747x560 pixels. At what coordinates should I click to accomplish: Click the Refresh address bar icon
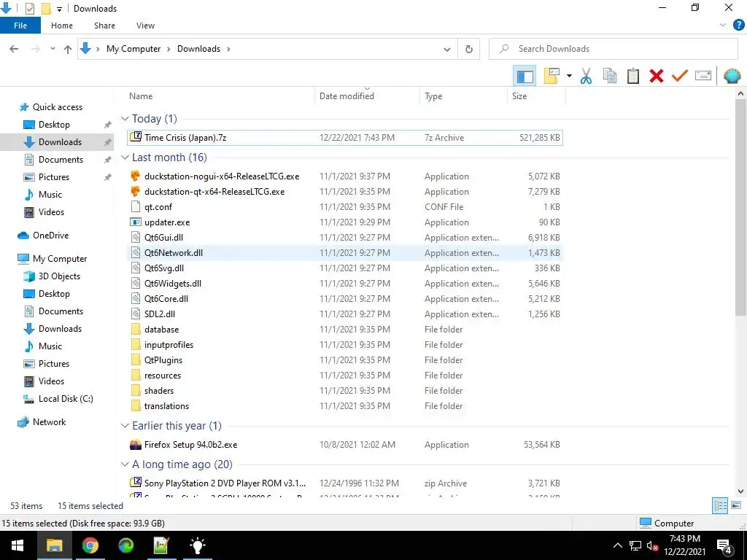(x=469, y=49)
